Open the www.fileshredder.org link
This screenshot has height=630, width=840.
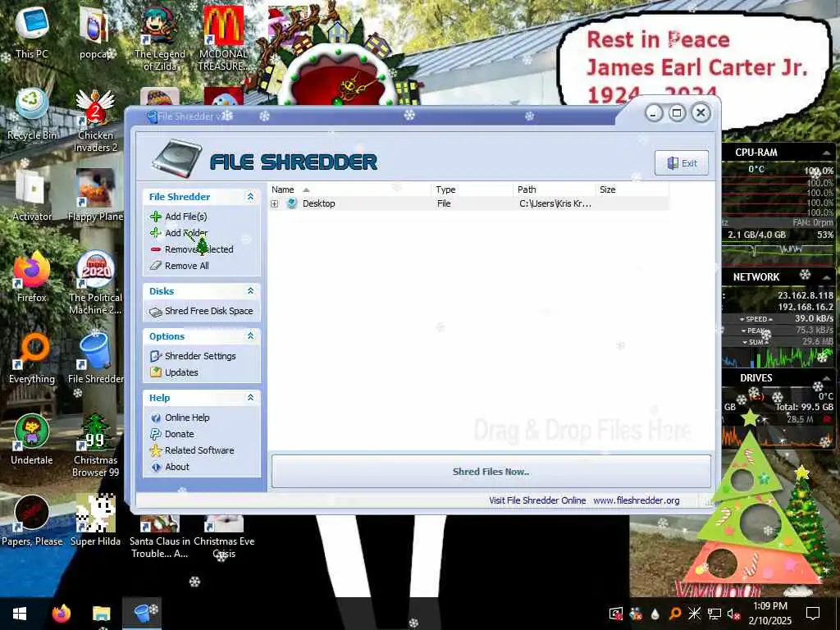(x=636, y=500)
